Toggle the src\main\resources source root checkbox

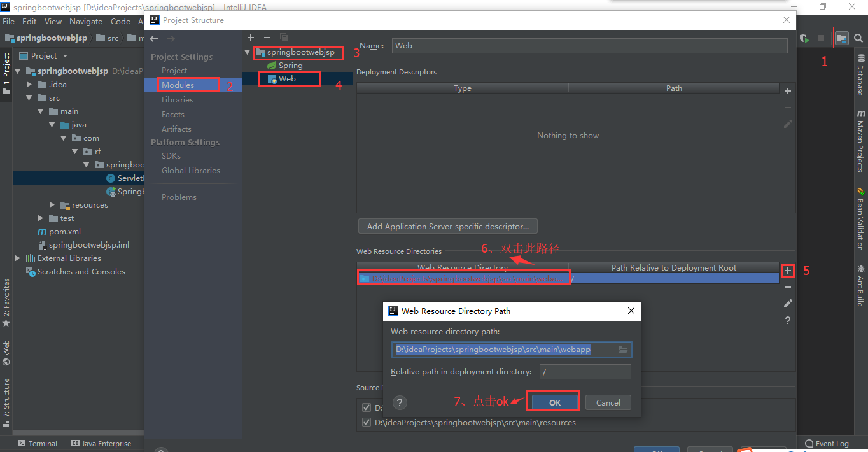(x=366, y=422)
